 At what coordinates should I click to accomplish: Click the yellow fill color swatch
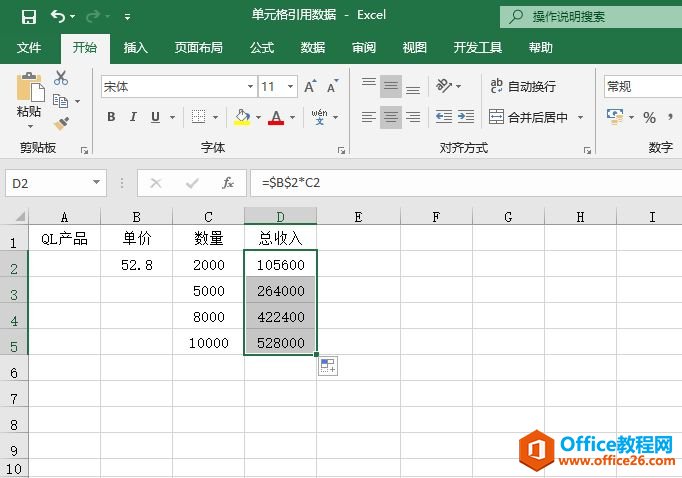(241, 117)
